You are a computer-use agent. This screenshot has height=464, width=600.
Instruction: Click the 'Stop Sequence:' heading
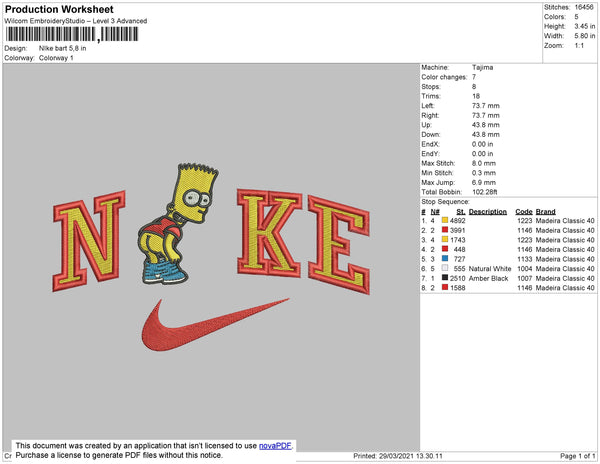(445, 202)
